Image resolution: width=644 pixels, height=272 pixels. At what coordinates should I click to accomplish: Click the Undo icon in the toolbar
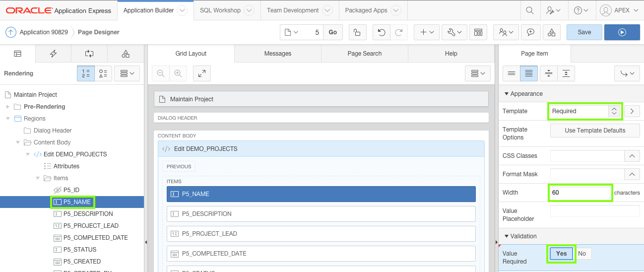[x=381, y=32]
